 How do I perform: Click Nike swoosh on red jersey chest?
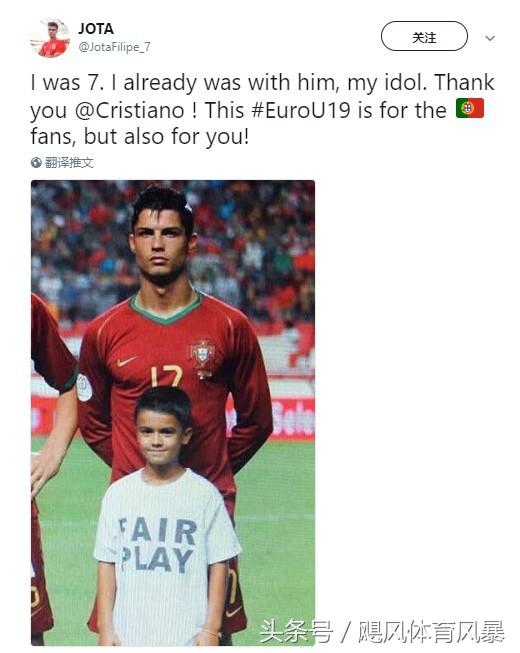126,361
